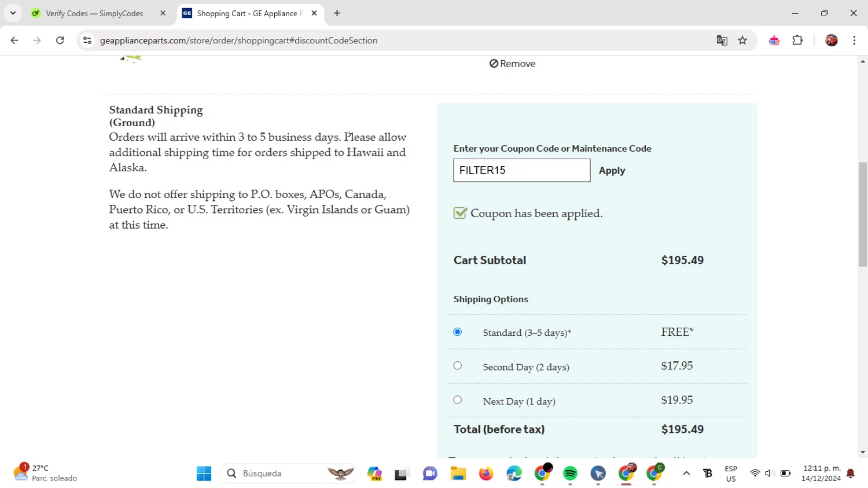Click the "Total (before tax)" label

[499, 430]
